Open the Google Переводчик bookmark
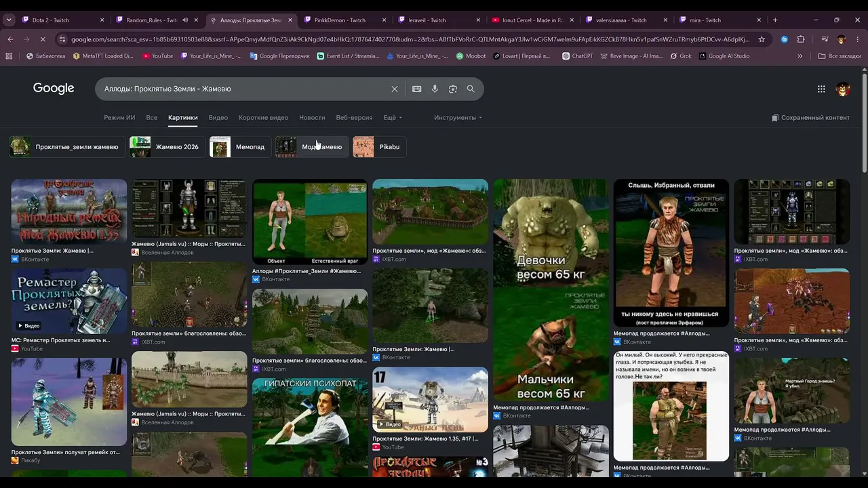 point(279,56)
